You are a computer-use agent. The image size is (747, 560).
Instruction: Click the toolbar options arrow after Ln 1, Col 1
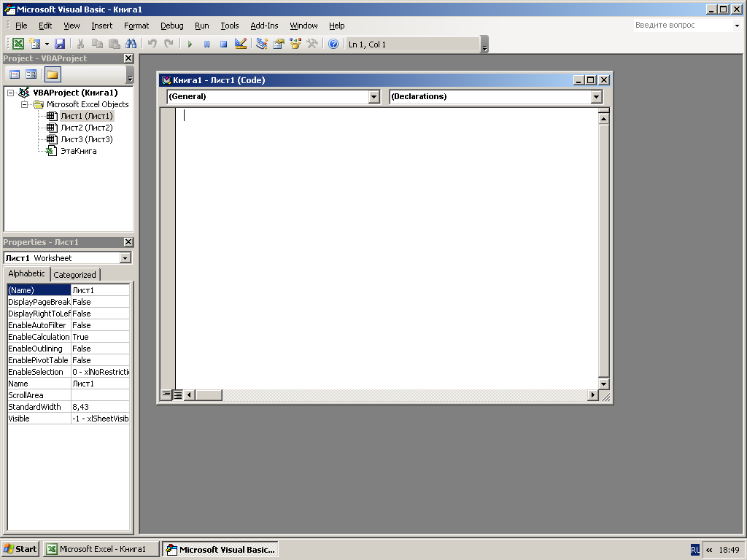(x=484, y=44)
